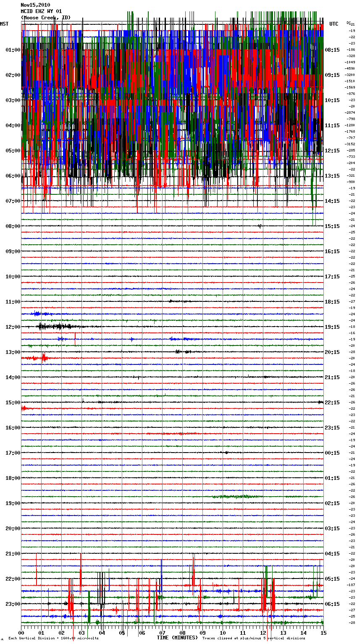
Task: Select the 13:00 MST time label
Action: (x=13, y=352)
